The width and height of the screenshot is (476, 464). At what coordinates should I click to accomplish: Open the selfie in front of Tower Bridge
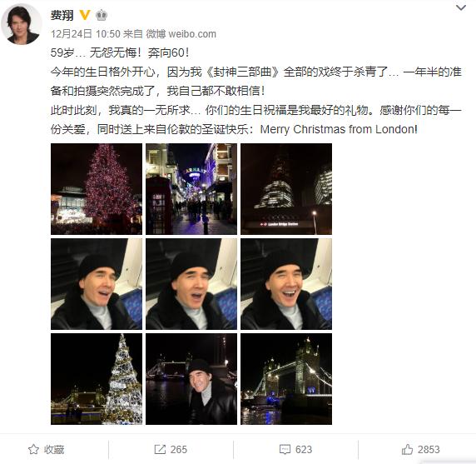coord(191,379)
